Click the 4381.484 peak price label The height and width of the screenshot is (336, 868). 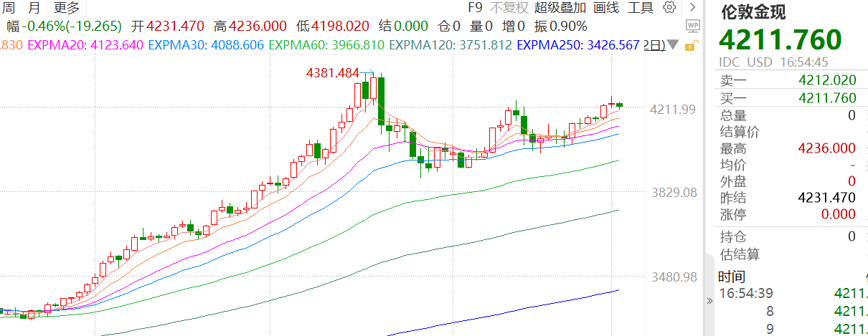pos(332,73)
